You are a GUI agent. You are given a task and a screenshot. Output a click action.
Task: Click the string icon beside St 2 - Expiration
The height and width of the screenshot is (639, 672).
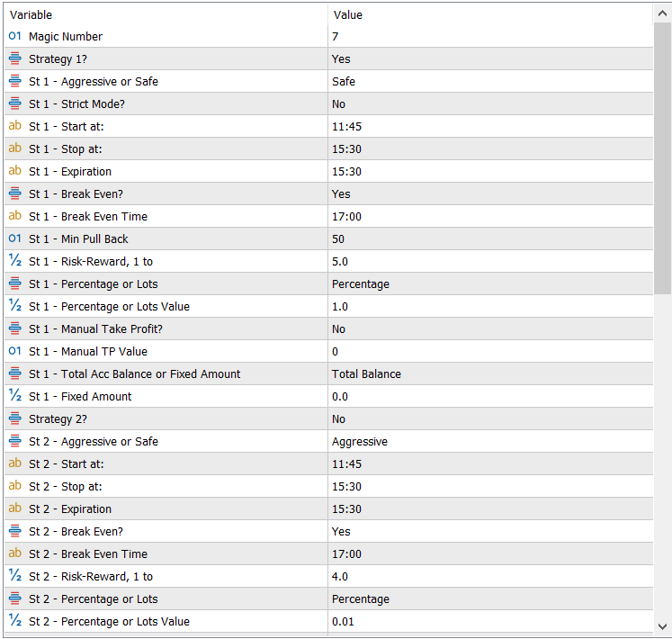tap(14, 508)
